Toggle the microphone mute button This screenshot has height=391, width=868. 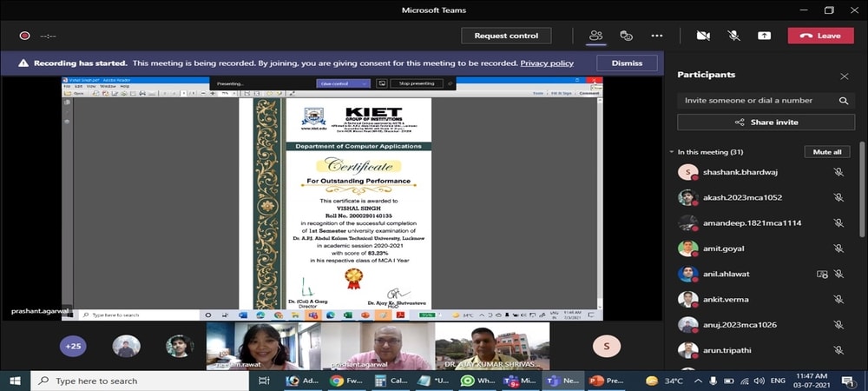[x=733, y=36]
